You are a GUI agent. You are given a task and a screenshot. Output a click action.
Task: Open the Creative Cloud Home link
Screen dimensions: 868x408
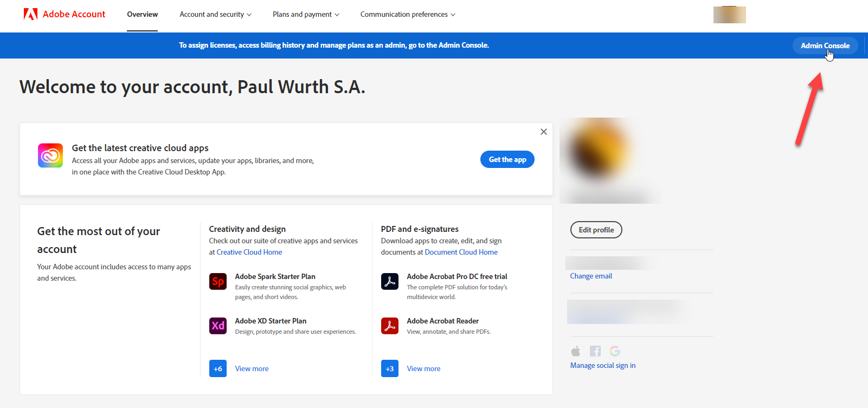(x=249, y=252)
